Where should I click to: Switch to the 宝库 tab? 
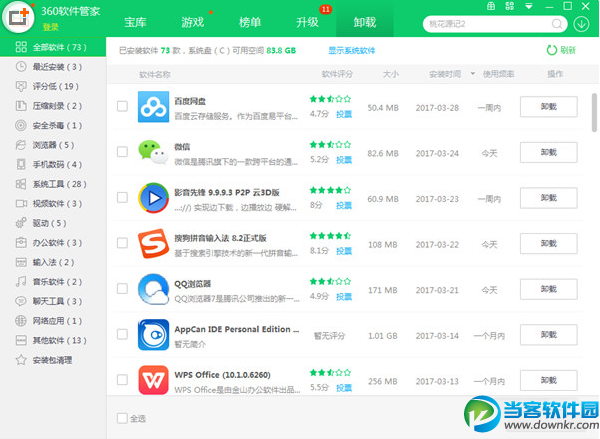click(135, 22)
